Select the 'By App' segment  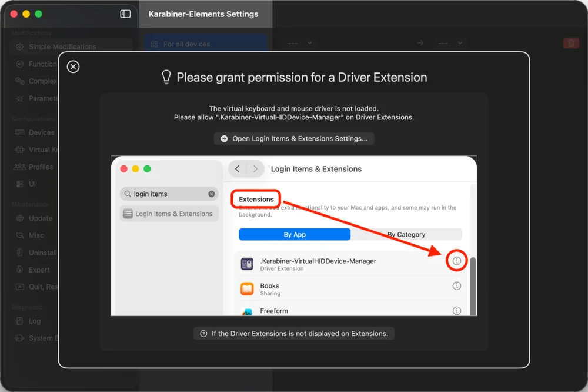pos(295,234)
